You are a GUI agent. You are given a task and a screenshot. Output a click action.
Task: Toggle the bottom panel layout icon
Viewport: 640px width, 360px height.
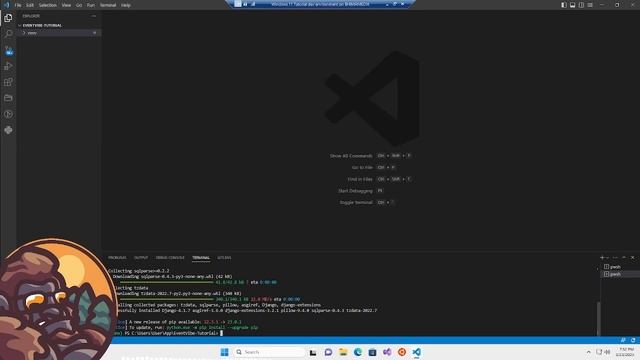coord(573,5)
